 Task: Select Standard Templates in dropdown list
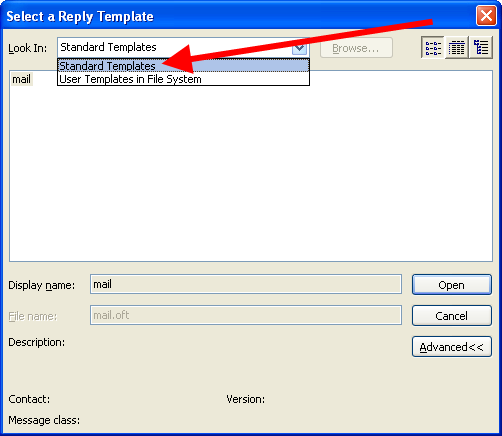[183, 66]
